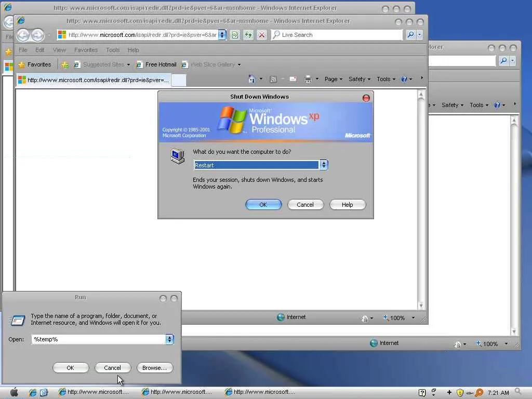Viewport: 532px width, 399px height.
Task: Click the Forward arrow in the front IE window
Action: pos(37,35)
